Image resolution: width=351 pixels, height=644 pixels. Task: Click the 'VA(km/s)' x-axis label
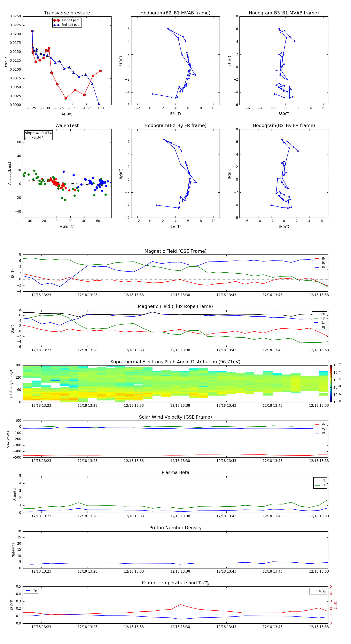click(x=67, y=227)
